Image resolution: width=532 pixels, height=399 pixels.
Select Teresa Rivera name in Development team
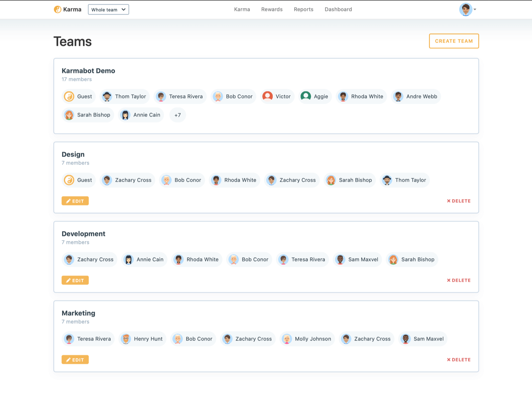point(308,260)
